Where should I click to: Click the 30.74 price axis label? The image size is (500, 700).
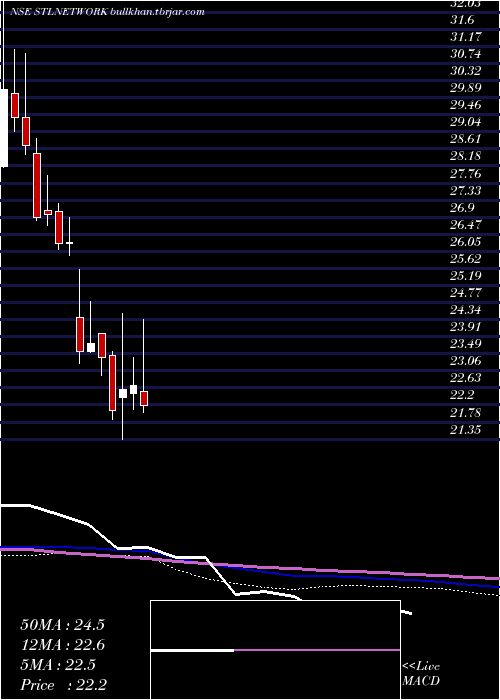466,54
